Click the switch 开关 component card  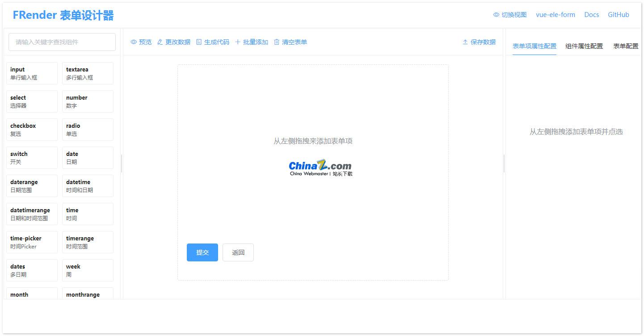pos(32,157)
